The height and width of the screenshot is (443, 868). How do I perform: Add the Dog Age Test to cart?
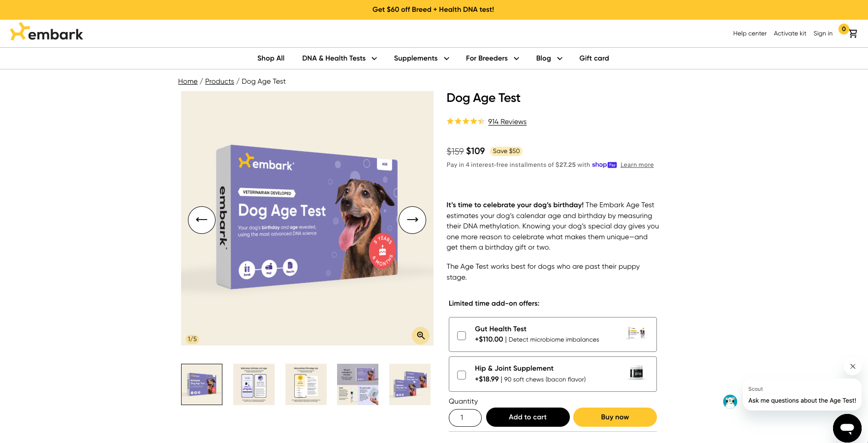(527, 417)
